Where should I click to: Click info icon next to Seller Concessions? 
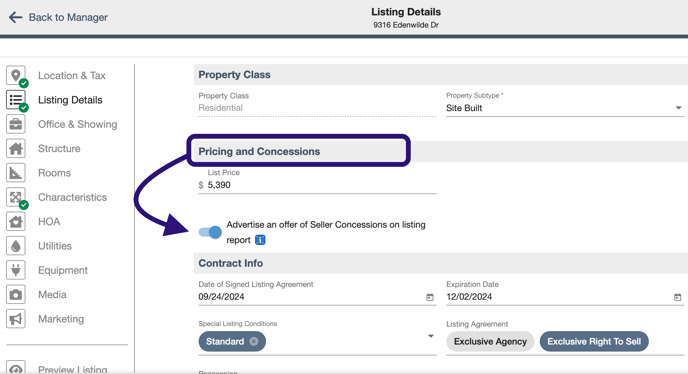tap(260, 240)
